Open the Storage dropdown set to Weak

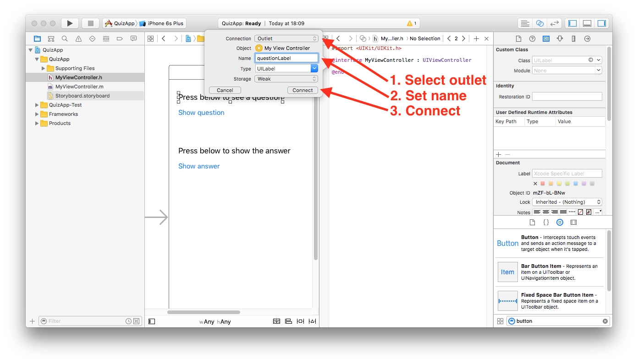coord(286,79)
